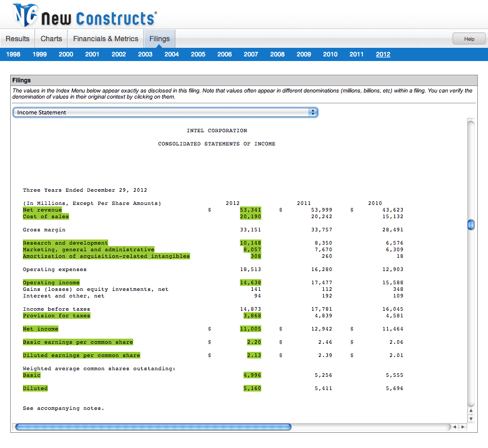This screenshot has height=448, width=488.
Task: Select filing year 2011
Action: click(356, 54)
